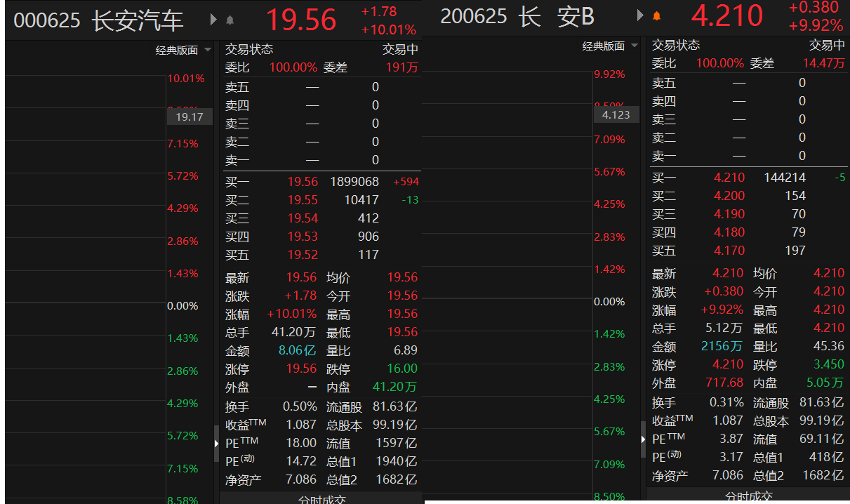Click the PE TTM value 3.87

[731, 439]
